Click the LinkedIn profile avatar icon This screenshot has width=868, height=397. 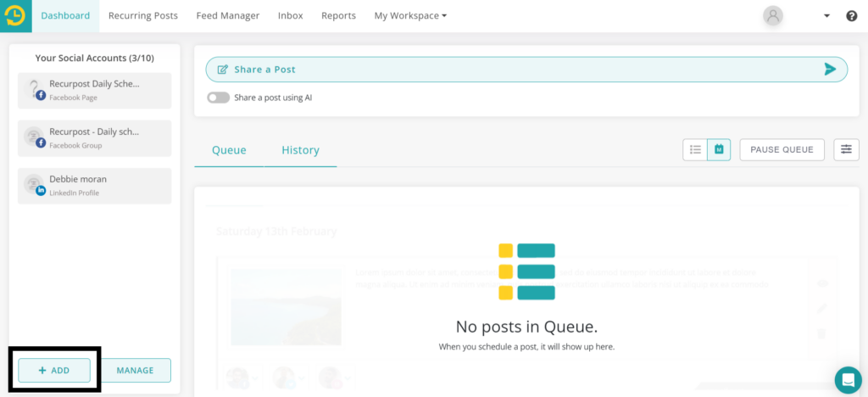point(35,186)
